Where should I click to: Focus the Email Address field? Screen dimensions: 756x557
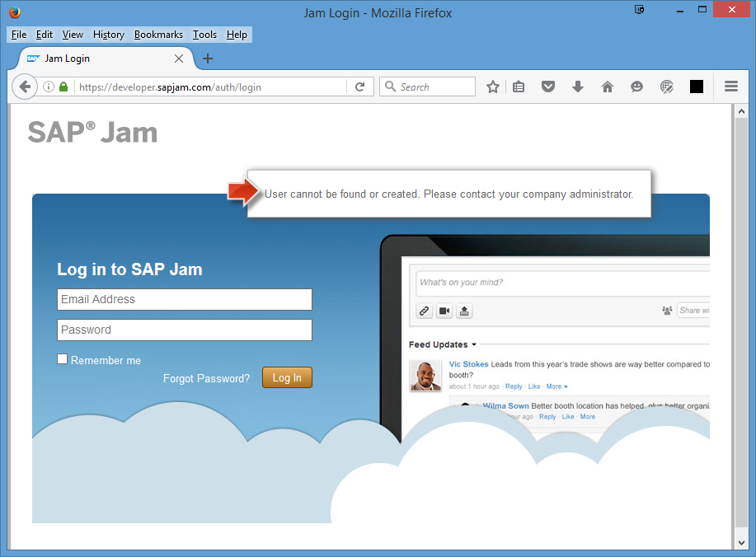(185, 300)
